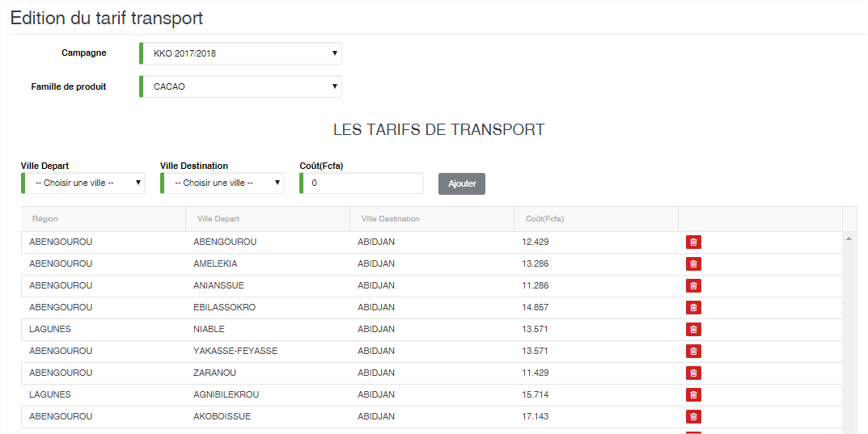
Task: Expand the Ville Depart city selector
Action: click(83, 183)
